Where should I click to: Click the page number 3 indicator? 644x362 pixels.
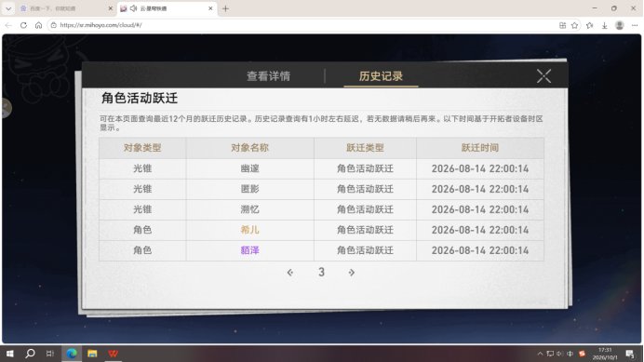click(x=321, y=272)
